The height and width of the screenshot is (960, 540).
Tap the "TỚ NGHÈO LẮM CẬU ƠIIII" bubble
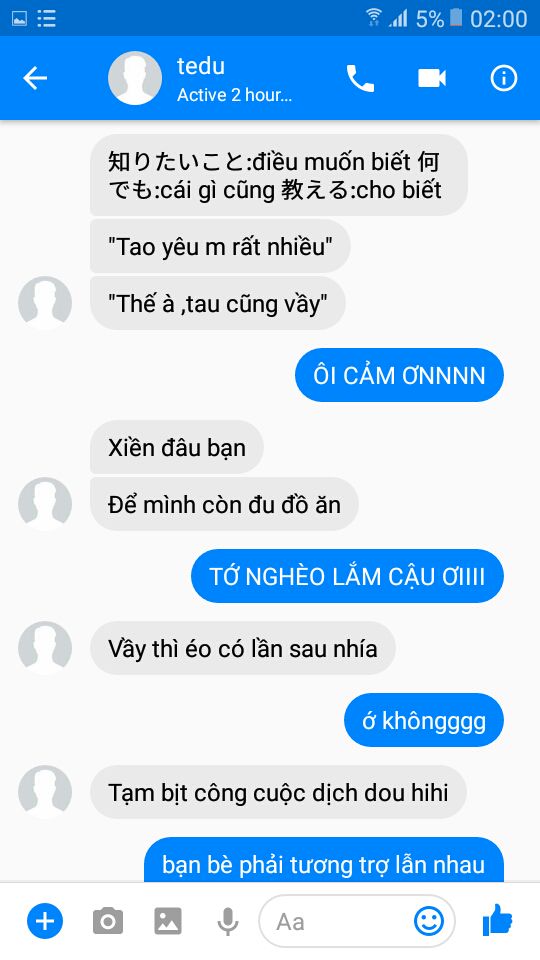347,576
